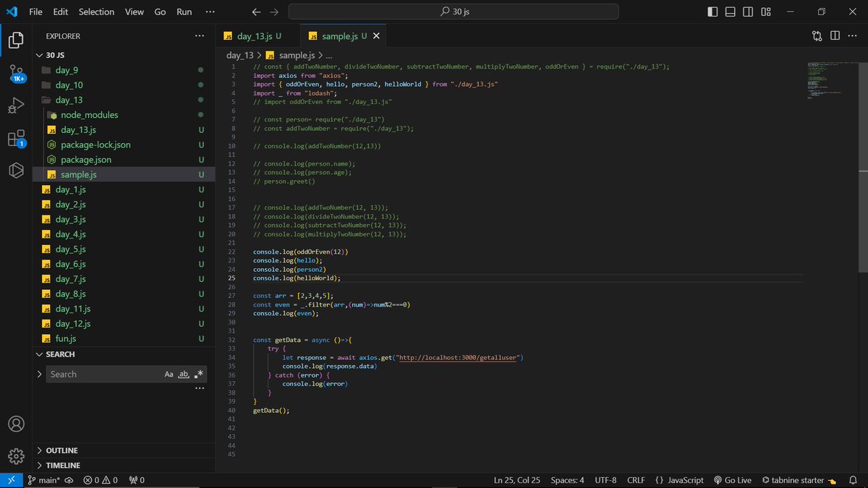
Task: Start Go Live server from status bar
Action: point(733,479)
